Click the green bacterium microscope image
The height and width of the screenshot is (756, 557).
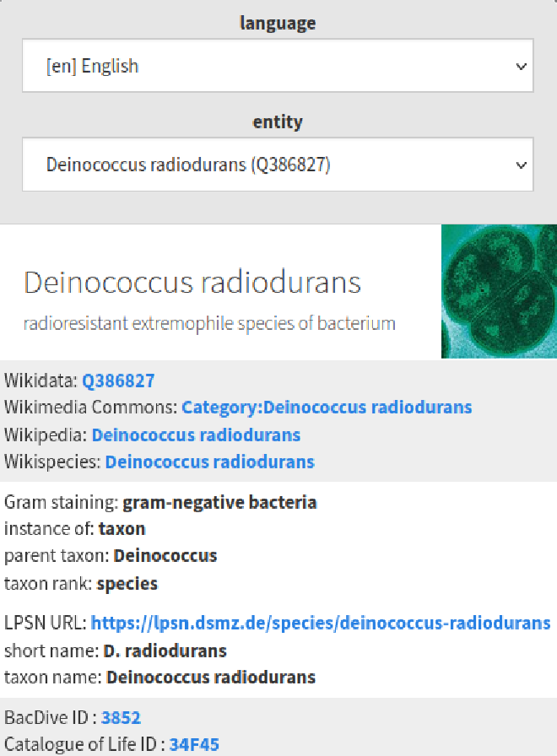click(499, 291)
